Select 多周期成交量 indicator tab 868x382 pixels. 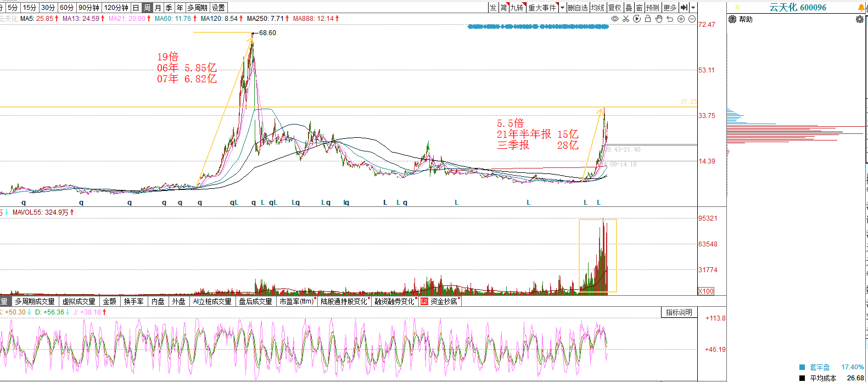pos(35,301)
